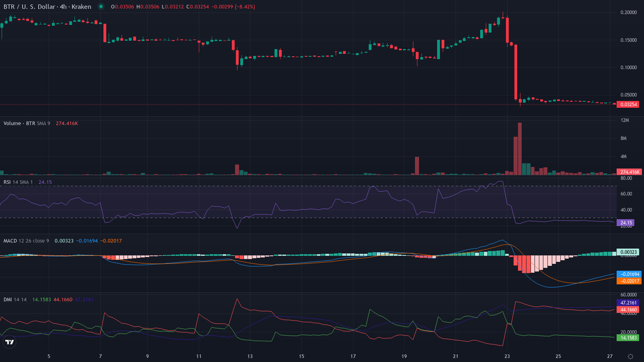
Task: Click the red current price label 0.03254
Action: tap(629, 104)
